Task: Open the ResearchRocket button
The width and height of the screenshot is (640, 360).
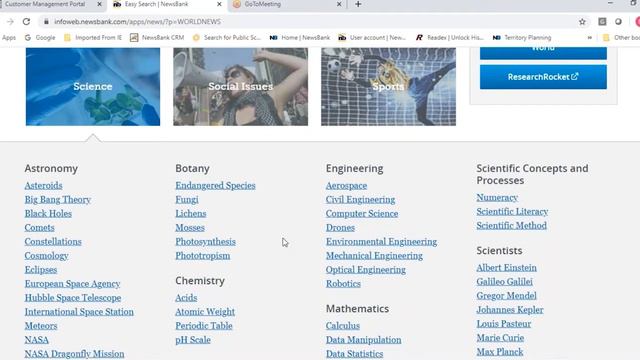Action: pos(543,77)
